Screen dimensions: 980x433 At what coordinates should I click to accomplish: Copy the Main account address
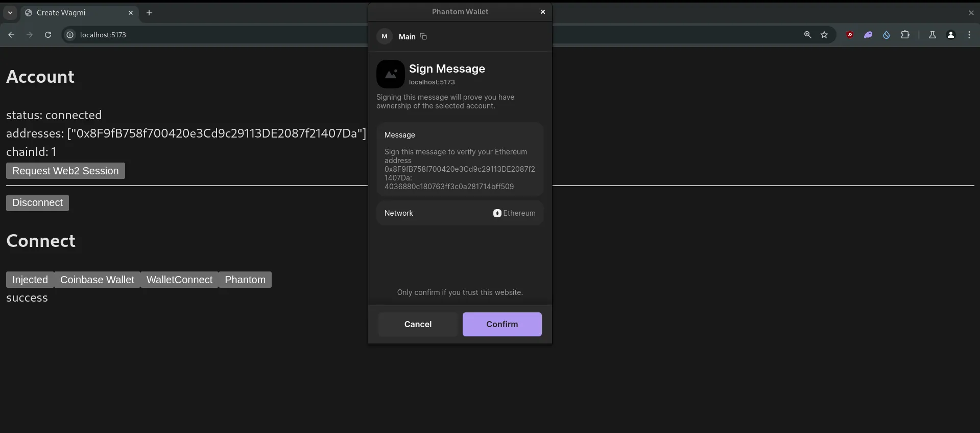tap(423, 36)
